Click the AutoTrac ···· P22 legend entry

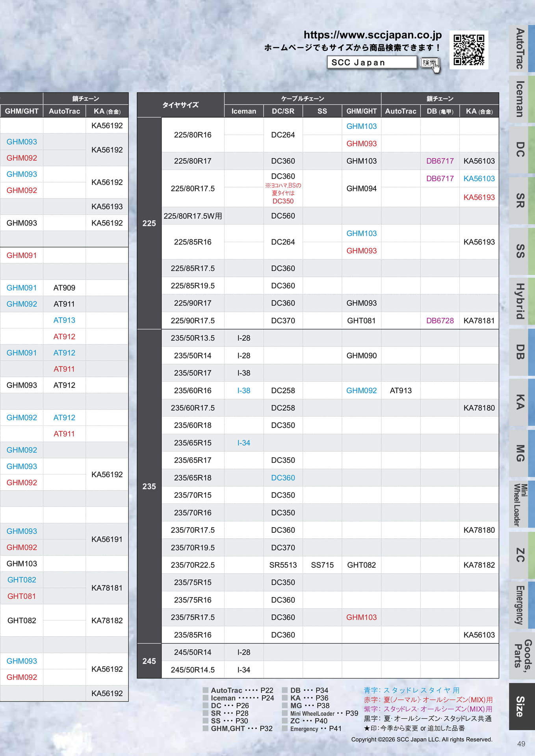pos(238,690)
